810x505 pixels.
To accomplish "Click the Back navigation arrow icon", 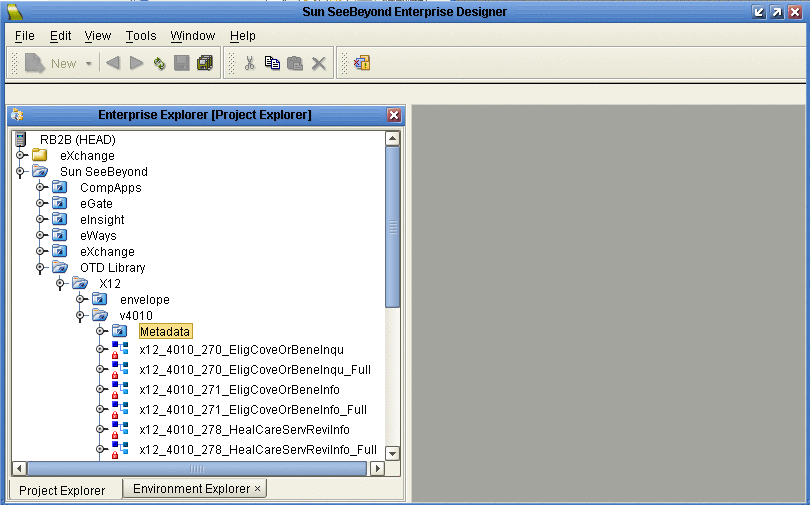I will (x=113, y=63).
